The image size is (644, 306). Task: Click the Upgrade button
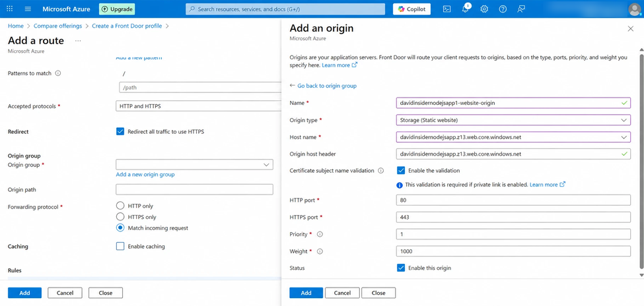click(x=117, y=9)
